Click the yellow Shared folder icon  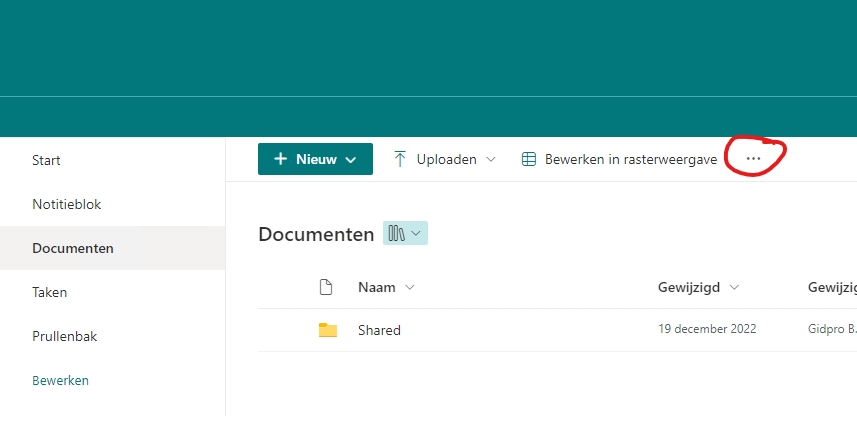327,330
